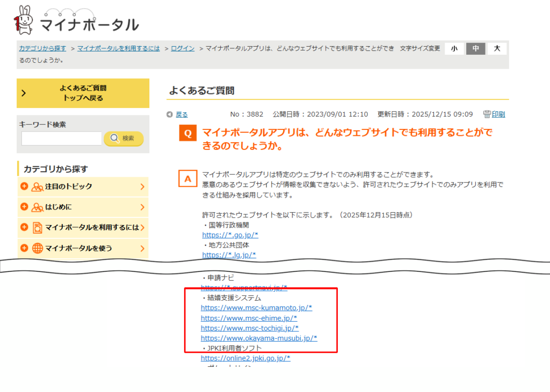Click the document icon for マイナポータルを利用するには
Image resolution: width=550 pixels, height=392 pixels.
(38, 228)
